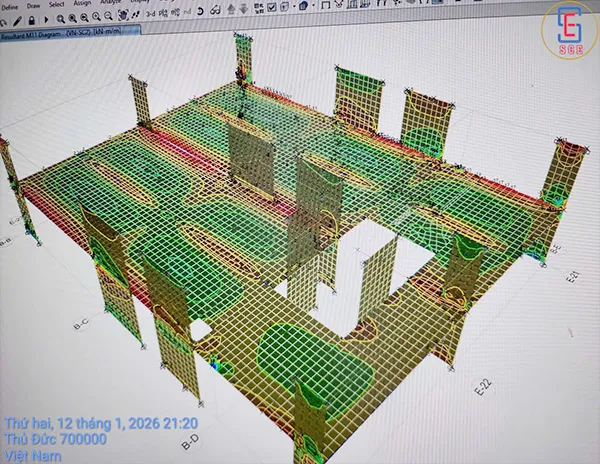Open the Define menu
This screenshot has height=464, width=600.
tap(9, 7)
